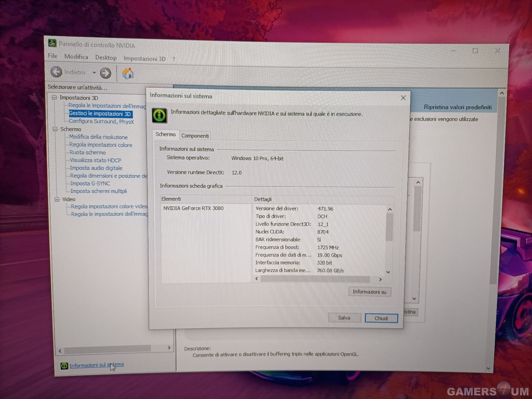Click the Versione del driver 471.96 row
Screen dimensions: 532x399
click(x=294, y=208)
